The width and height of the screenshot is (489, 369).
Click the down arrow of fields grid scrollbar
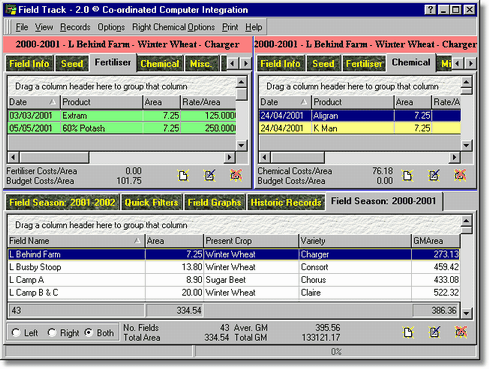pos(466,313)
